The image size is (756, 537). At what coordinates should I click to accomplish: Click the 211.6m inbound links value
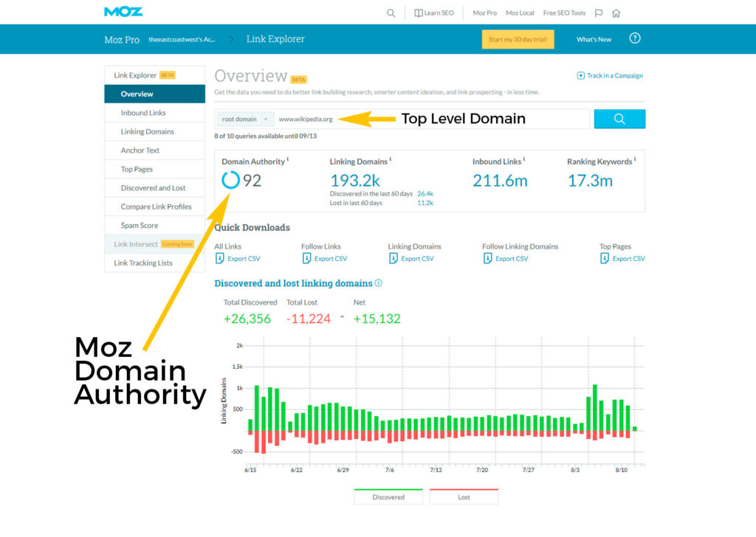click(x=500, y=181)
